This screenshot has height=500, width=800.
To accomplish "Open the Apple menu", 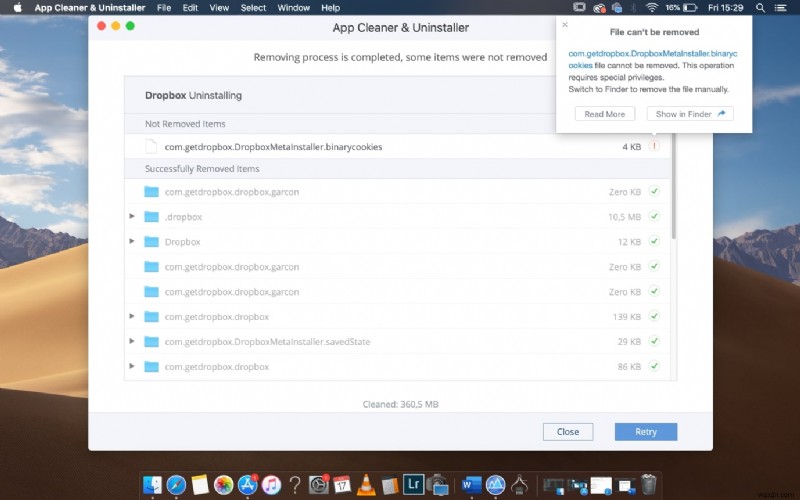I will tap(17, 8).
